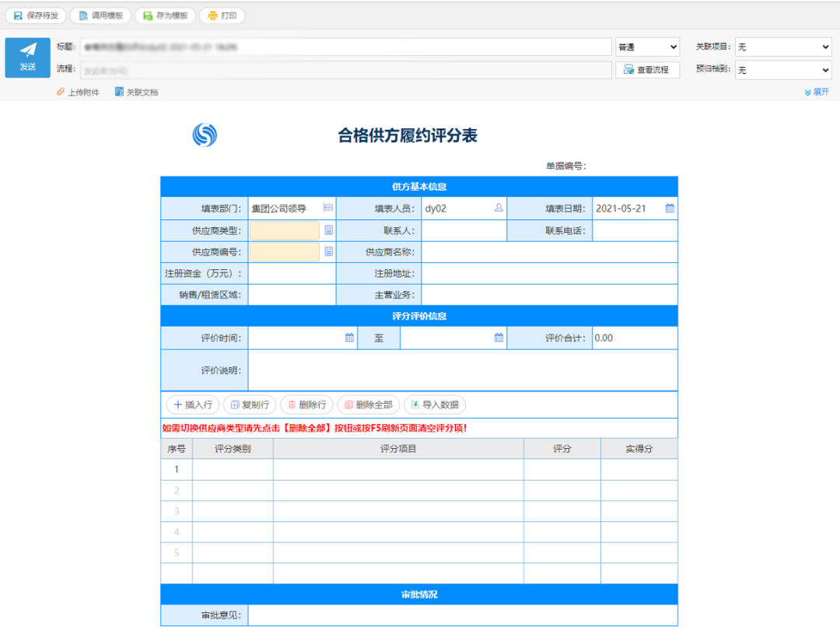This screenshot has width=840, height=638.
Task: Click the 打印 print button
Action: 222,16
